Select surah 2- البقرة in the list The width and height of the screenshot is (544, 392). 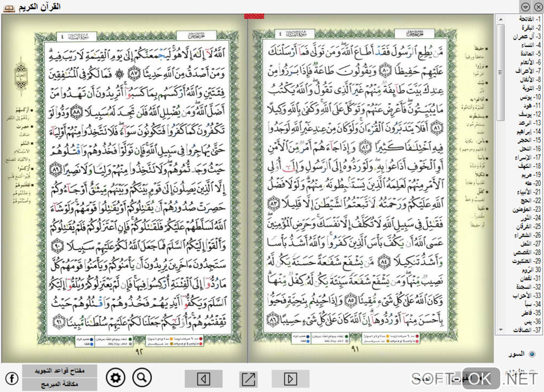coord(531,28)
